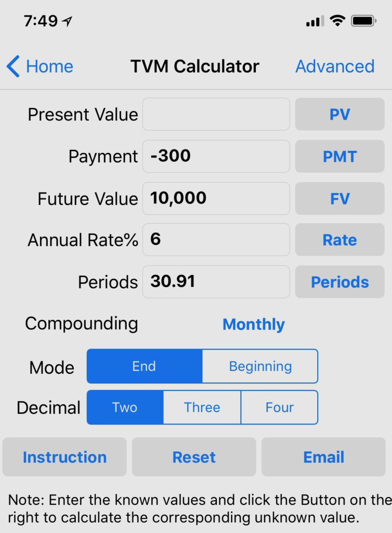This screenshot has width=392, height=533.
Task: Calculate payment with PMT button
Action: tap(339, 156)
